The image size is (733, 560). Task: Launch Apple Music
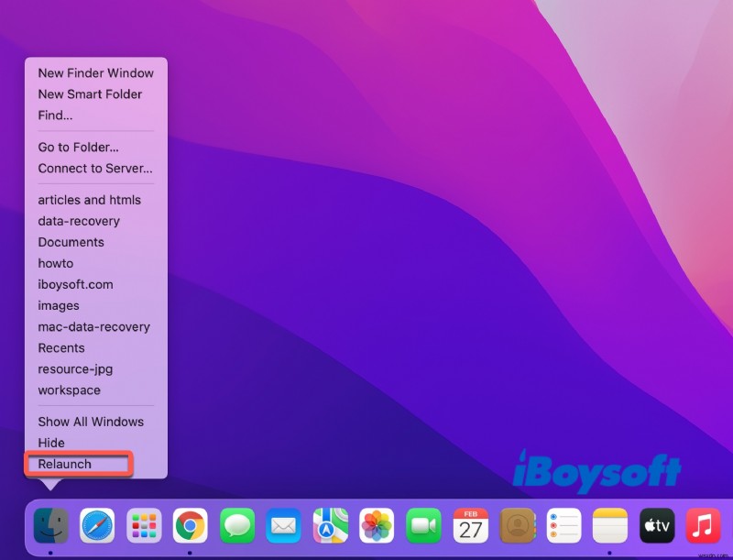coord(703,525)
